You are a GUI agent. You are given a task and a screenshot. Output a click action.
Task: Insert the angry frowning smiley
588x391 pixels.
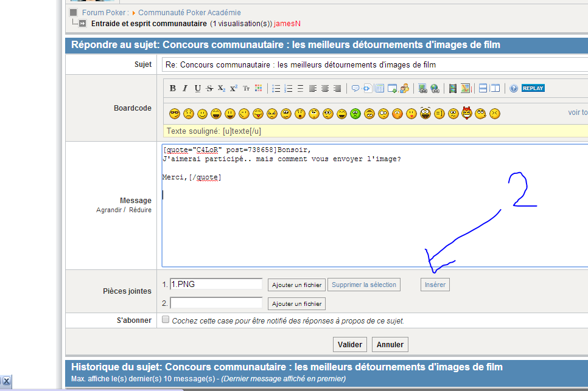272,114
